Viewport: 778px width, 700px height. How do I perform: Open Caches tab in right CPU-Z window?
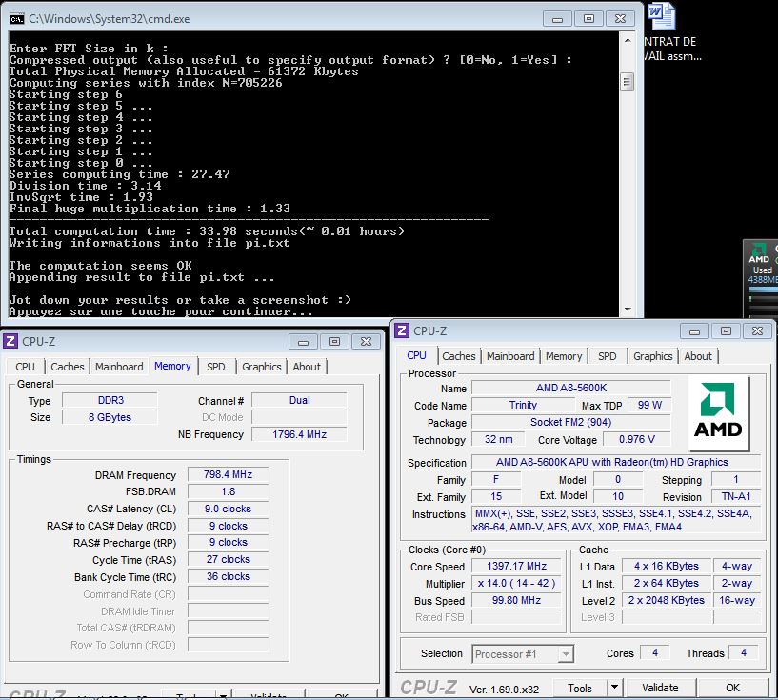pyautogui.click(x=459, y=356)
